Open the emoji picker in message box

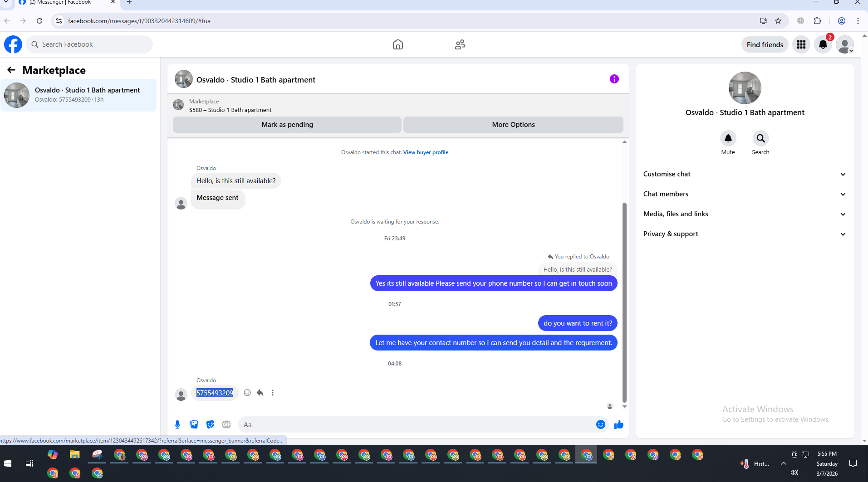click(x=600, y=424)
